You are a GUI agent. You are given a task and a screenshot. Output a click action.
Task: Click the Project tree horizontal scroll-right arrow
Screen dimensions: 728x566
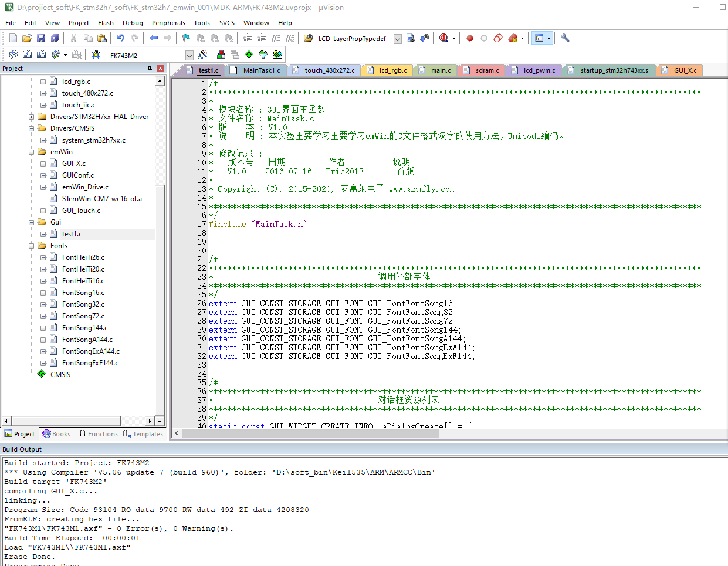pyautogui.click(x=150, y=421)
